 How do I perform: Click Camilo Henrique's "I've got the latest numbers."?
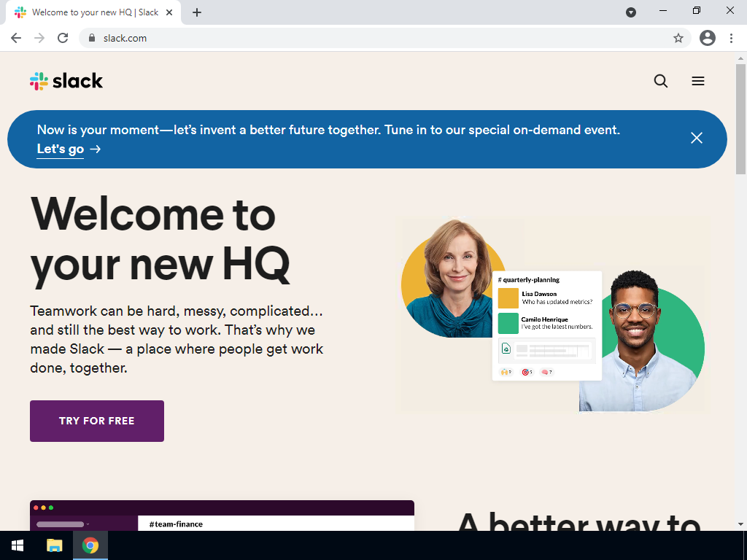pyautogui.click(x=557, y=327)
